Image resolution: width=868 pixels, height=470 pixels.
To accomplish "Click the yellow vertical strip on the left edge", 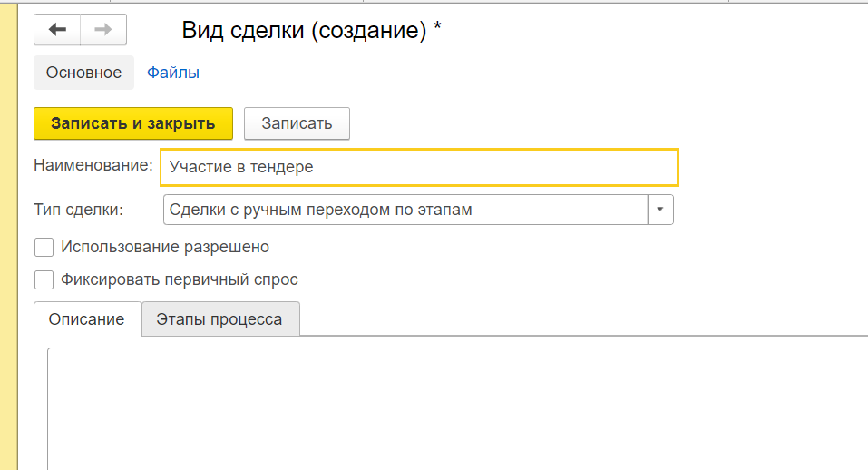I will click(8, 237).
